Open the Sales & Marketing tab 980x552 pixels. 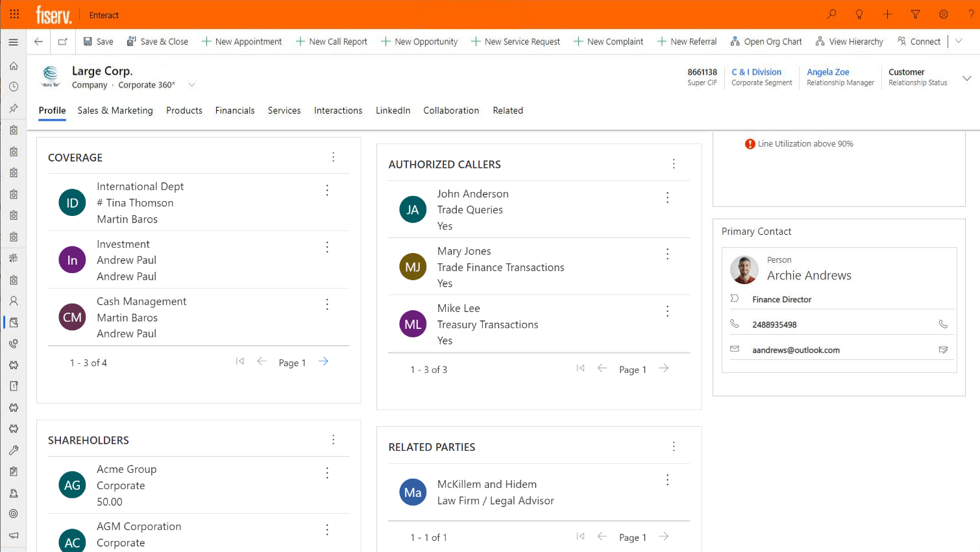[x=115, y=110]
